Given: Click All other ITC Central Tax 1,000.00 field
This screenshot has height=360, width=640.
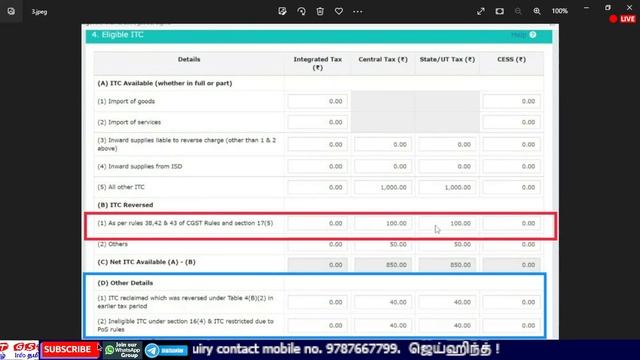Looking at the screenshot, I should tap(383, 187).
